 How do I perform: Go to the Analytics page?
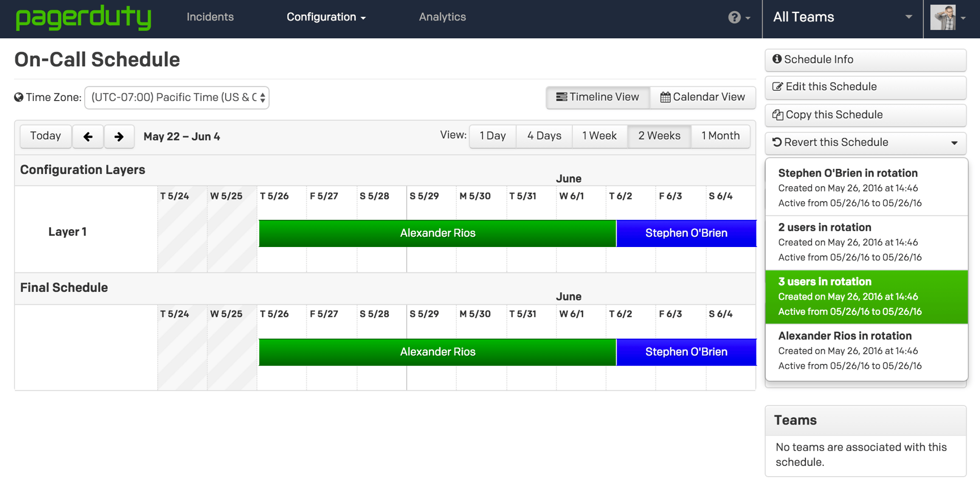(442, 17)
